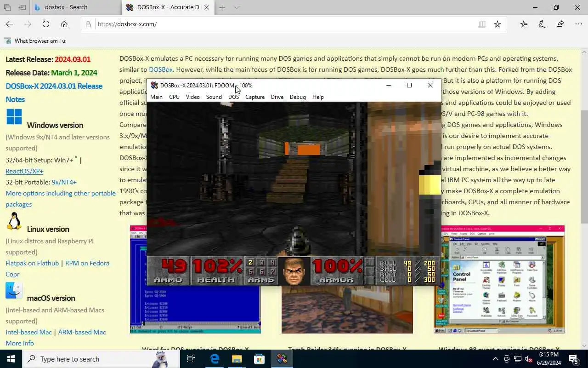
Task: Open Flatpak on Flathub link
Action: click(32, 263)
